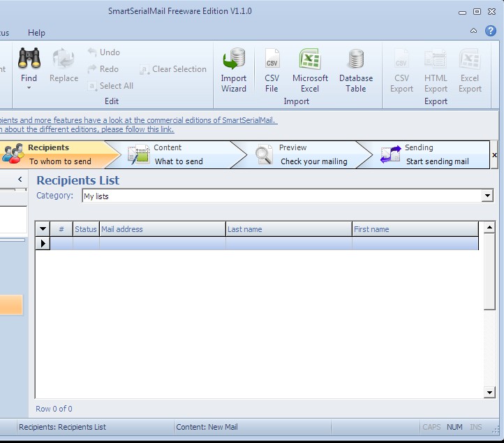Open the Import Wizard
Image resolution: width=504 pixels, height=443 pixels.
[234, 71]
